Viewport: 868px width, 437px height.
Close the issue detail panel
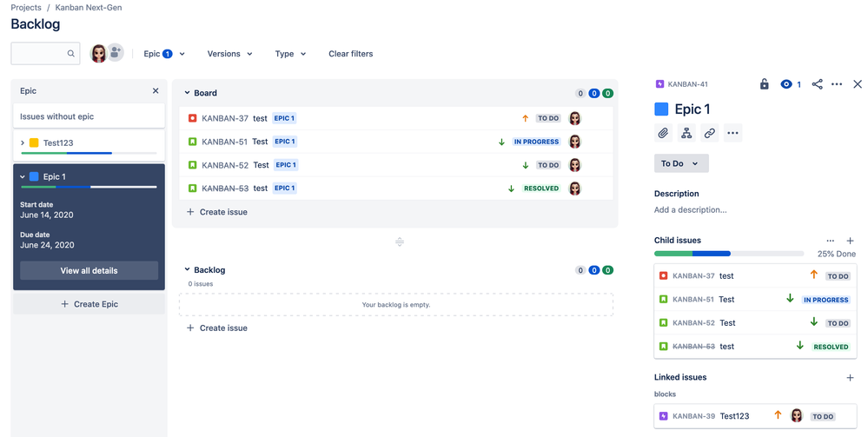point(858,84)
